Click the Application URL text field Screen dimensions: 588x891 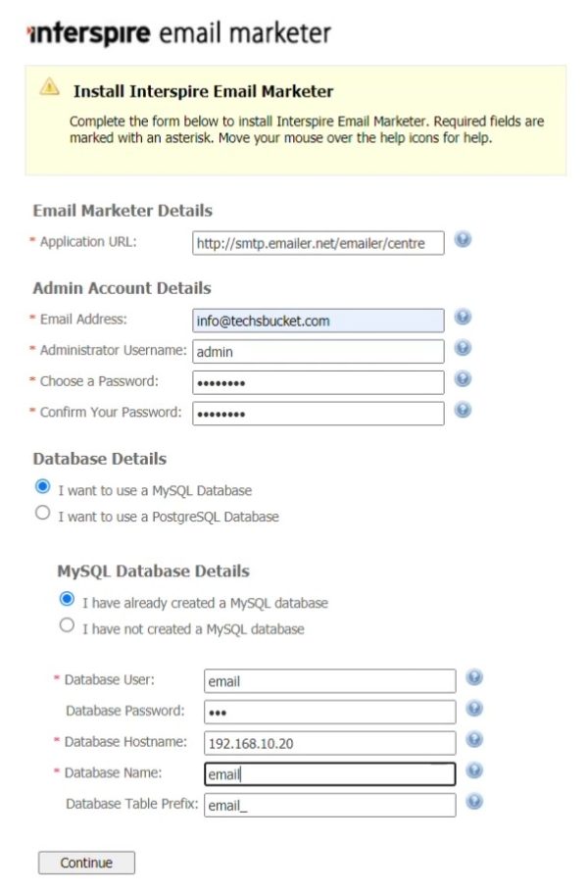pos(318,242)
